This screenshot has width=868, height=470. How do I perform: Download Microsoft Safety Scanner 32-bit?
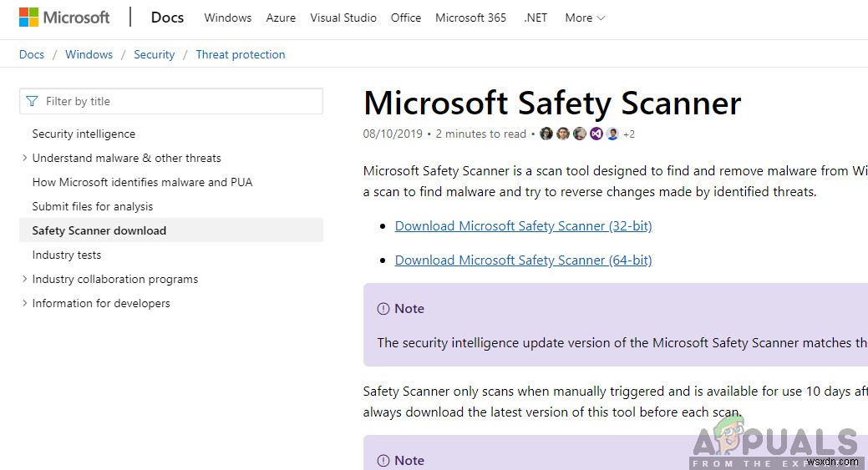(523, 226)
